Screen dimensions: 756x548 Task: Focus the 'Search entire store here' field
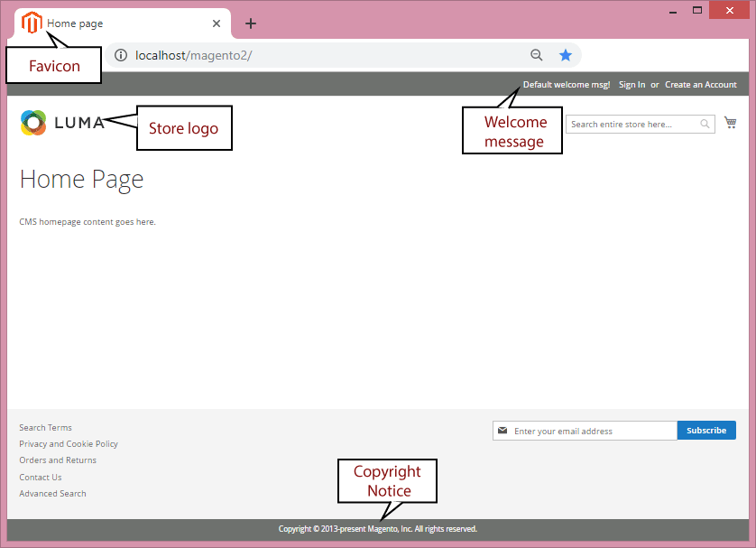633,125
